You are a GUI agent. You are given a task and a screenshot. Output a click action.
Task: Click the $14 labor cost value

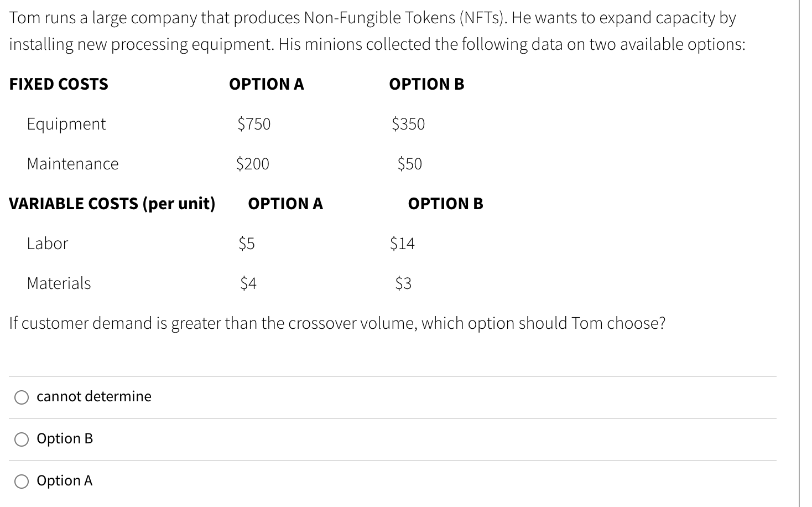402,244
